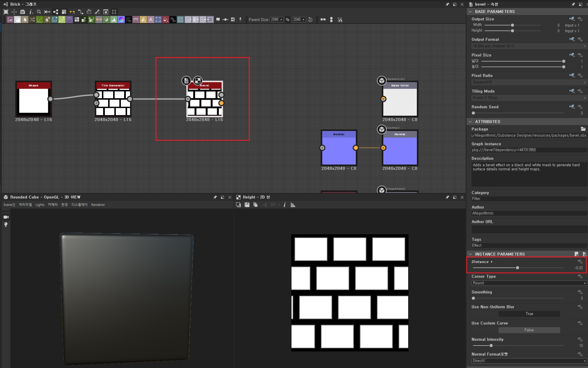Image resolution: width=588 pixels, height=368 pixels.
Task: Collapse the INSTANCE PARAMETERS section
Action: pos(470,254)
